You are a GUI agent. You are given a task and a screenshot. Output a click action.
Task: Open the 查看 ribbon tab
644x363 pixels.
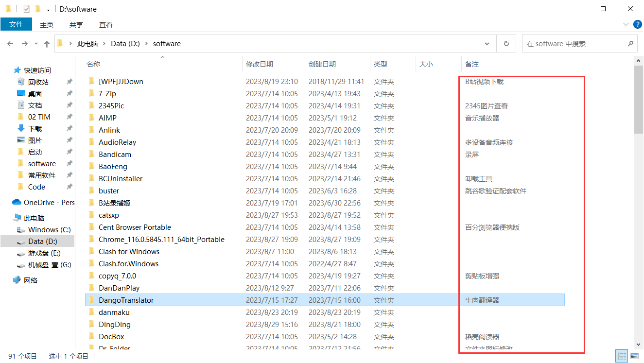[x=106, y=25]
